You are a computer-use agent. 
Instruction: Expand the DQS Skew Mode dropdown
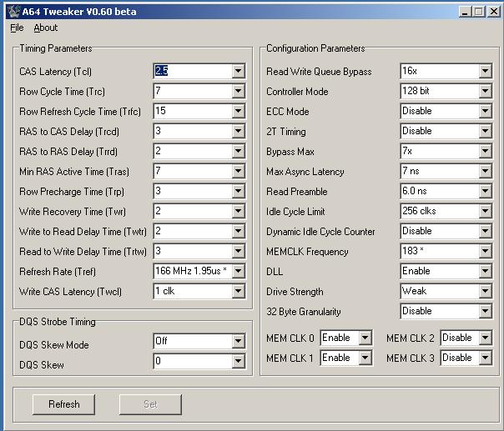click(238, 341)
